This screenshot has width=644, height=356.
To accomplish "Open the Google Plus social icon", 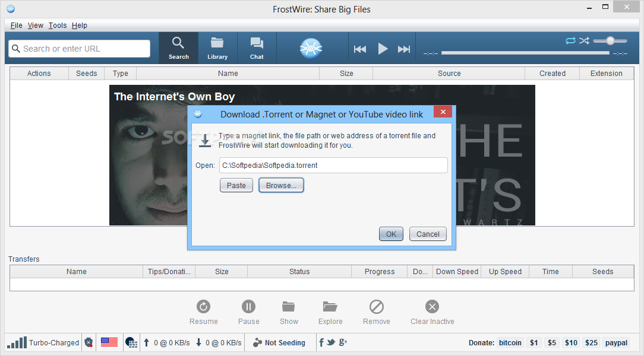I will (343, 342).
